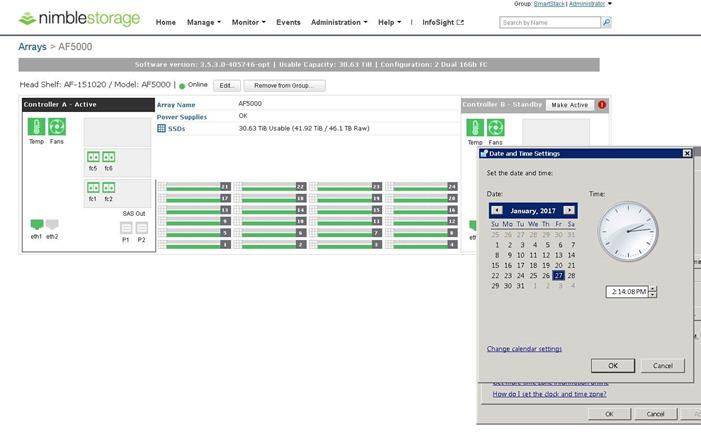This screenshot has height=445, width=701.
Task: Select the fc1 port icon
Action: click(x=93, y=187)
